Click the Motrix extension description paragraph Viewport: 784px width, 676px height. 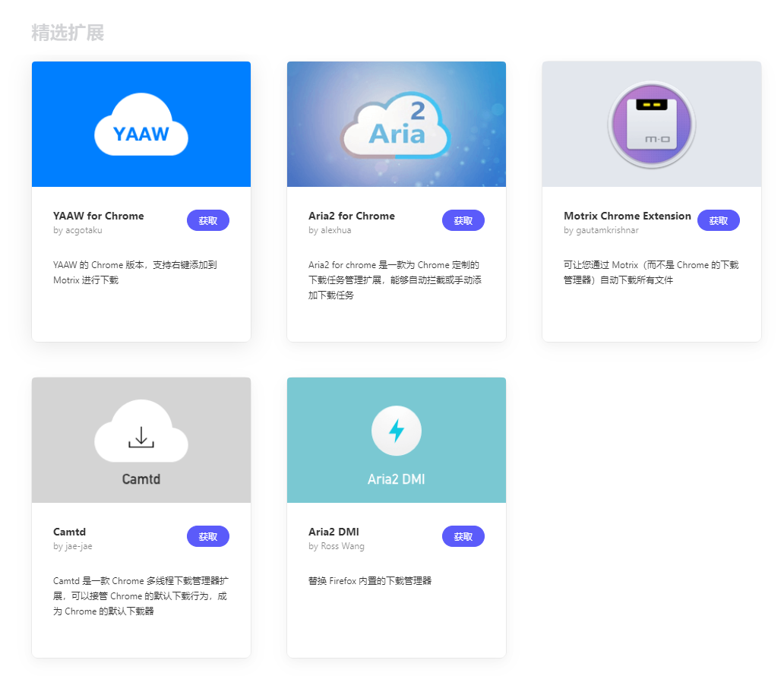(651, 273)
